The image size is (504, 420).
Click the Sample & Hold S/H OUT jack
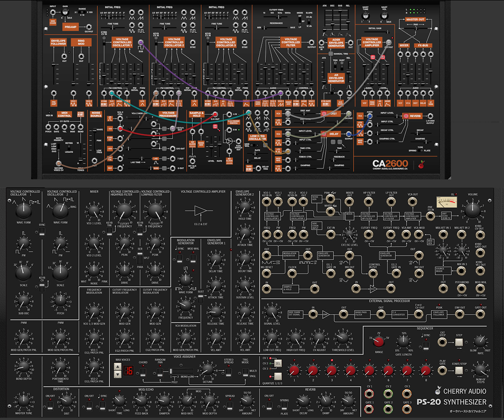coord(215,114)
